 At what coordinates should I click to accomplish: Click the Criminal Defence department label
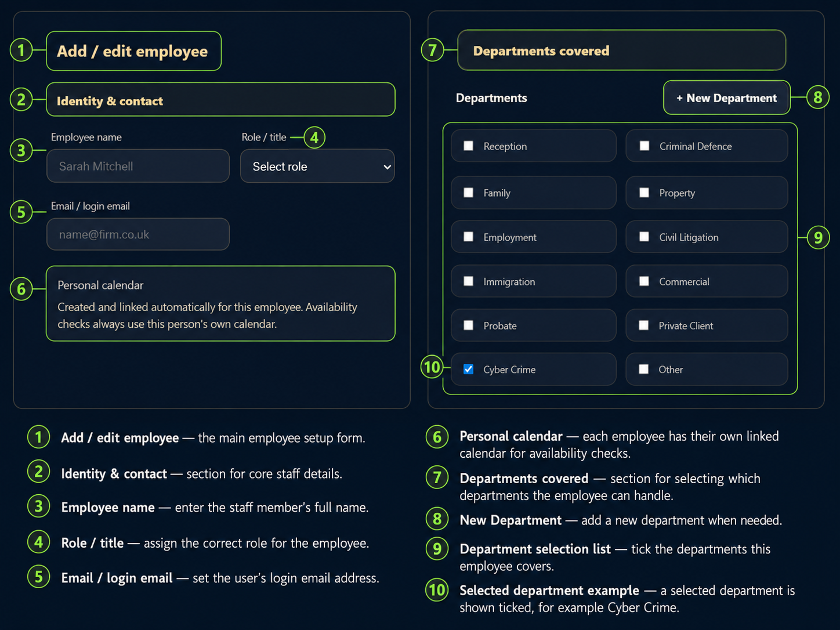(x=696, y=146)
